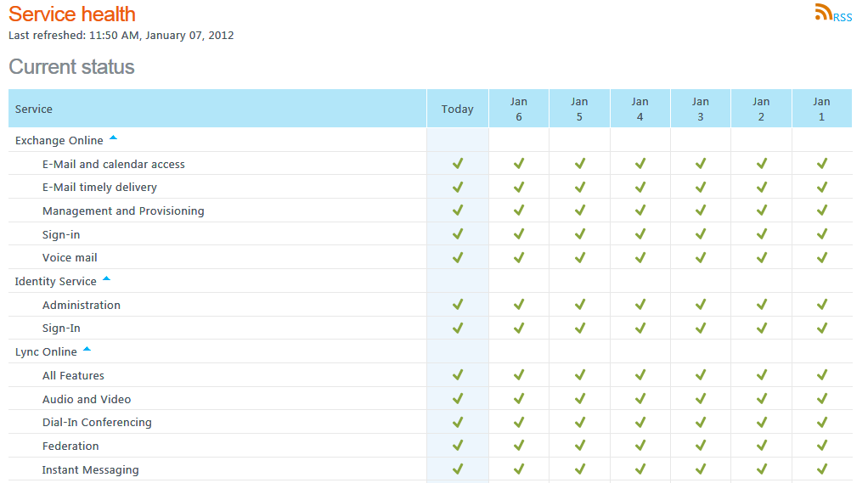Click Today's status for E-Mail and calendar access
The image size is (868, 483).
pyautogui.click(x=458, y=163)
